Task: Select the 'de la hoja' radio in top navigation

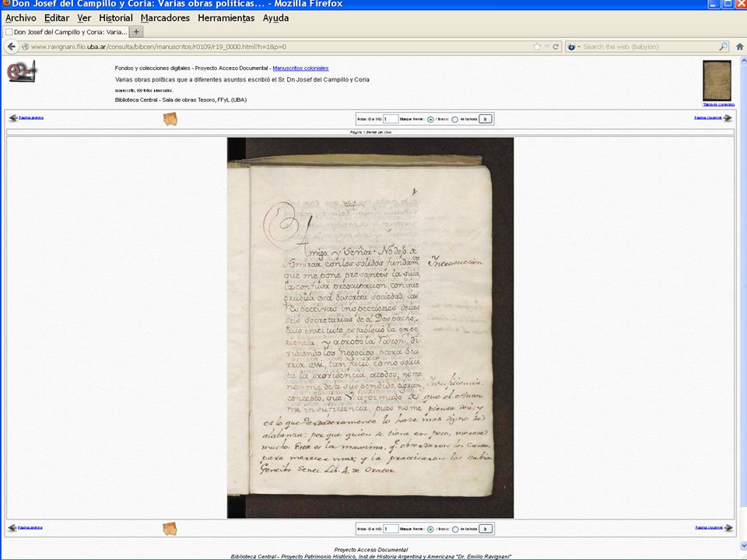Action: pos(455,120)
